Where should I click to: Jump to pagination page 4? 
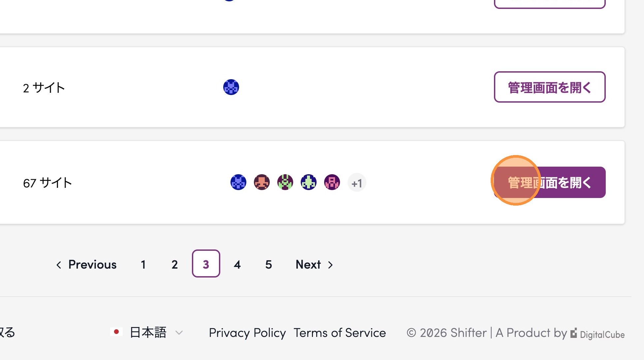(x=237, y=264)
